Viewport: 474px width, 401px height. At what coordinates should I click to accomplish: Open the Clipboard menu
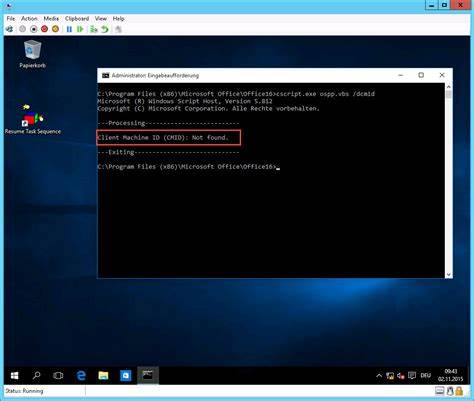[x=77, y=19]
